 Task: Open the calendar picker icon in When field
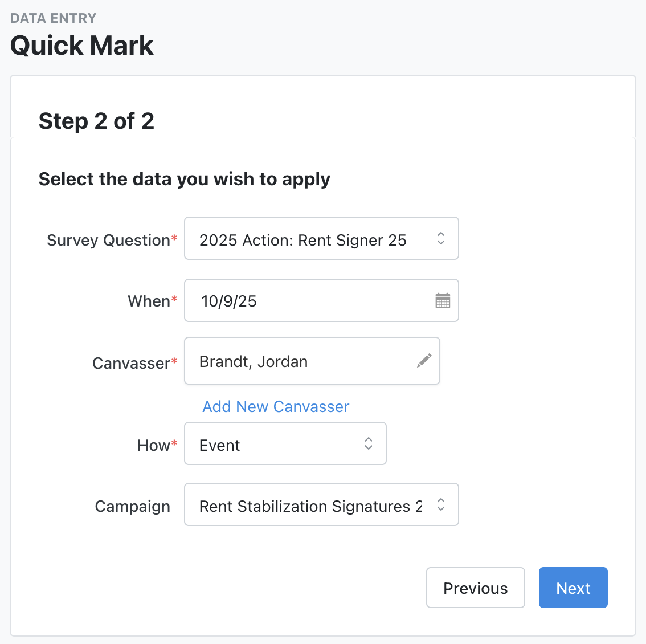click(443, 300)
